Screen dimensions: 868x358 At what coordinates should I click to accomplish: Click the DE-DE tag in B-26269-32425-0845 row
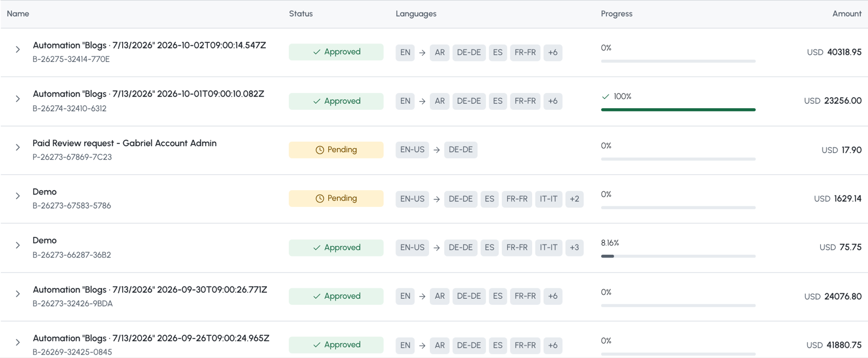(469, 345)
